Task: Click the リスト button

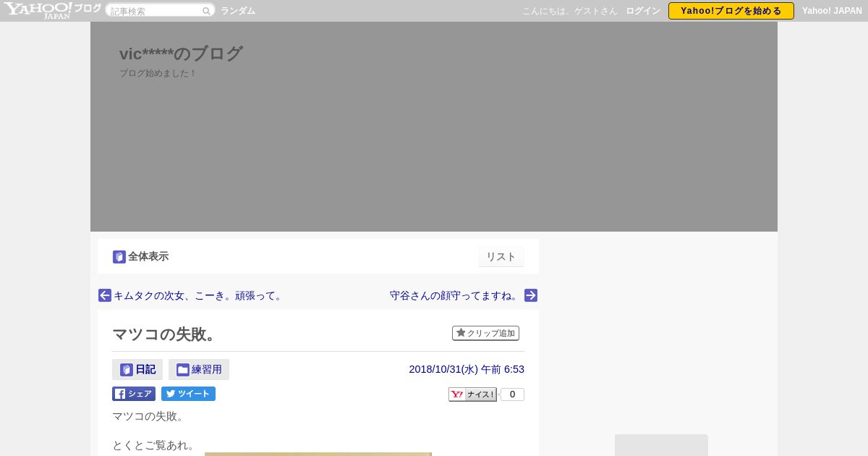Action: [x=501, y=257]
